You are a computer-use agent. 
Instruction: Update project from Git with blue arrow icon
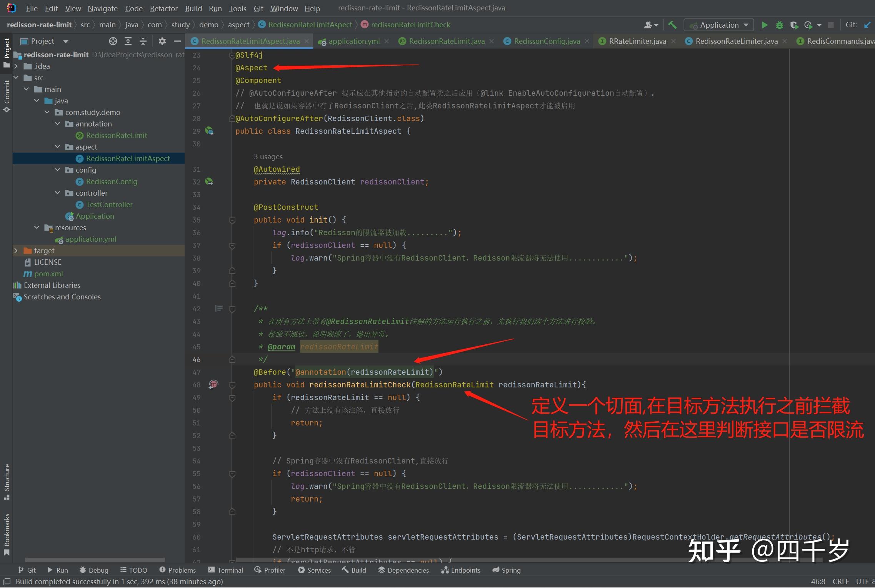[x=867, y=25]
